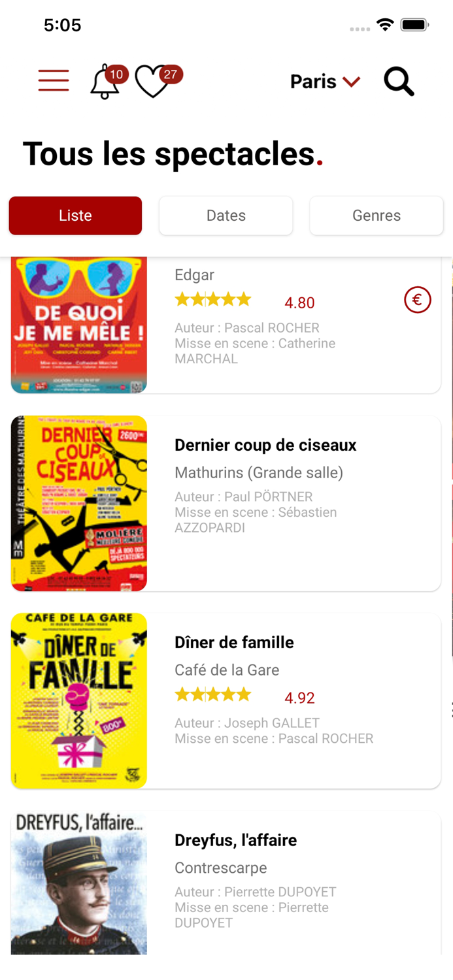
Task: Tap the Dîner de famille poster
Action: 79,701
